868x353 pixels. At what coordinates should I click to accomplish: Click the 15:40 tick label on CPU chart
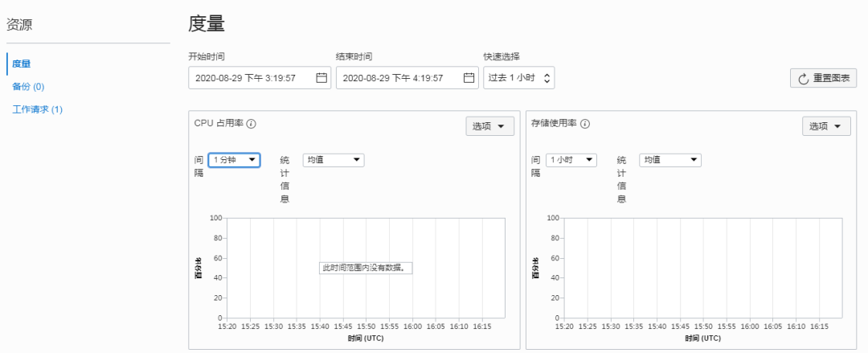point(320,326)
